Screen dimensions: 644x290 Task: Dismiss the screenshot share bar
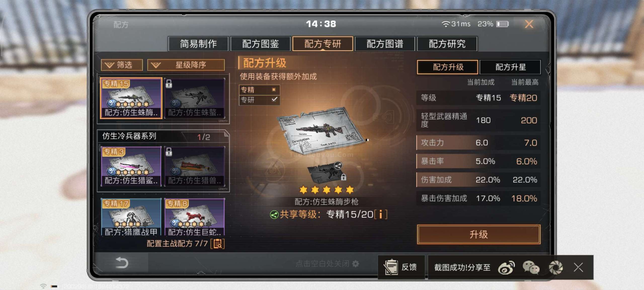(578, 267)
